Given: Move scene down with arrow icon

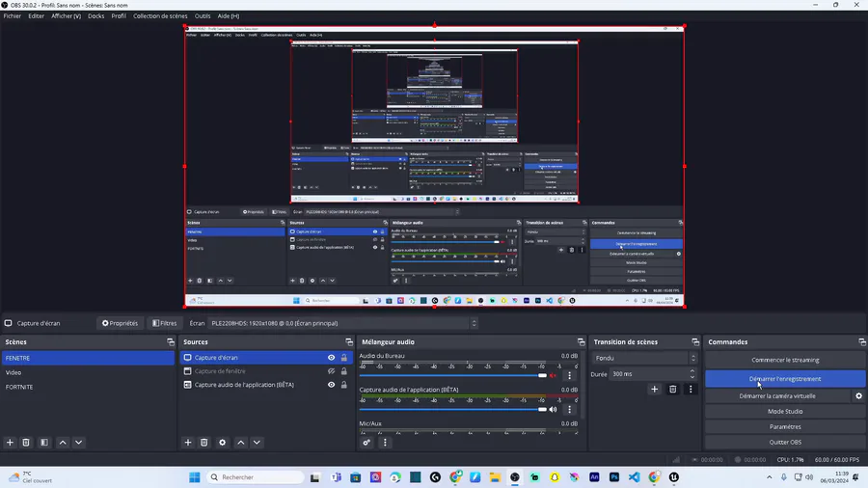Looking at the screenshot, I should pos(79,443).
